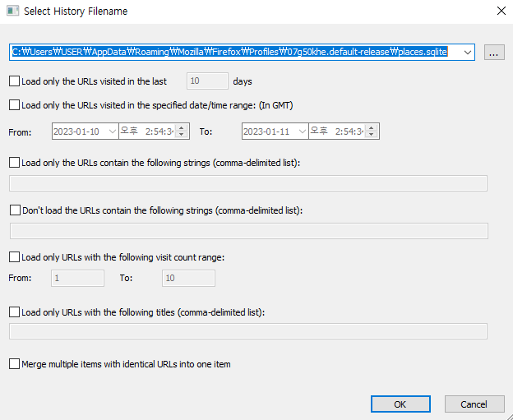
Task: Click the To time field 2:54
Action: (337, 132)
